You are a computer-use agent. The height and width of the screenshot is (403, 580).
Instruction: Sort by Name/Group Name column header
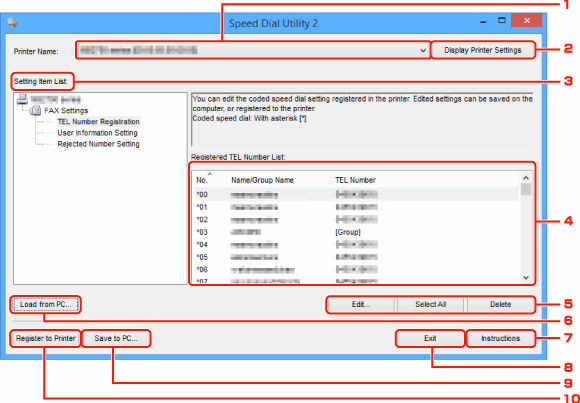coord(262,180)
